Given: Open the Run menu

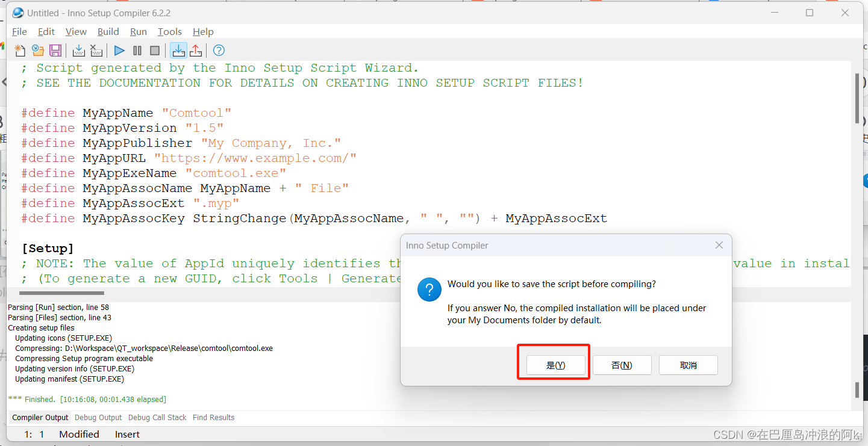Looking at the screenshot, I should pyautogui.click(x=139, y=32).
